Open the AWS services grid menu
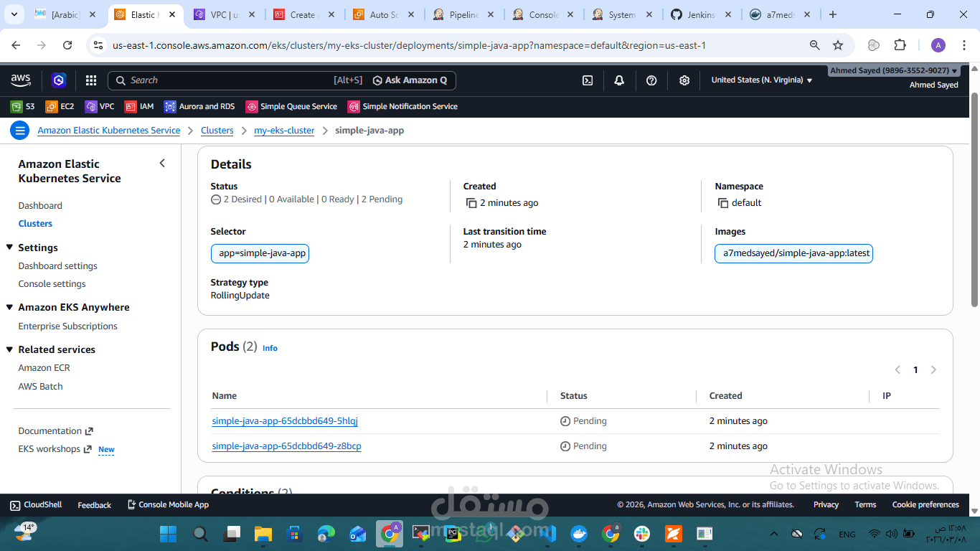Screen dimensions: 980x551 91,80
